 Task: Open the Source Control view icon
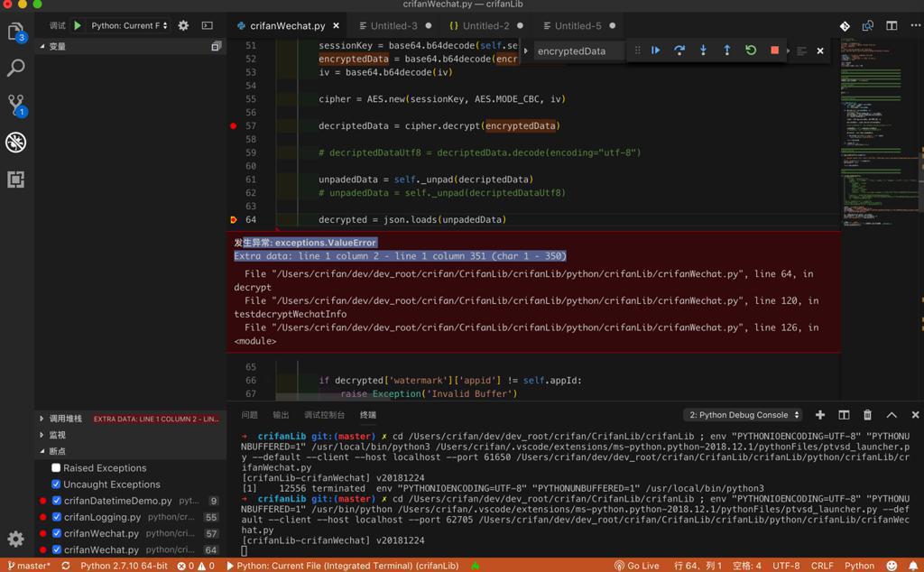(x=16, y=105)
